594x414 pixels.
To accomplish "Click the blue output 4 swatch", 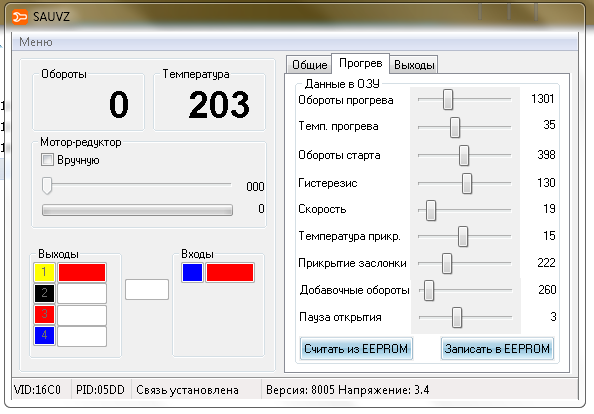I will point(44,335).
